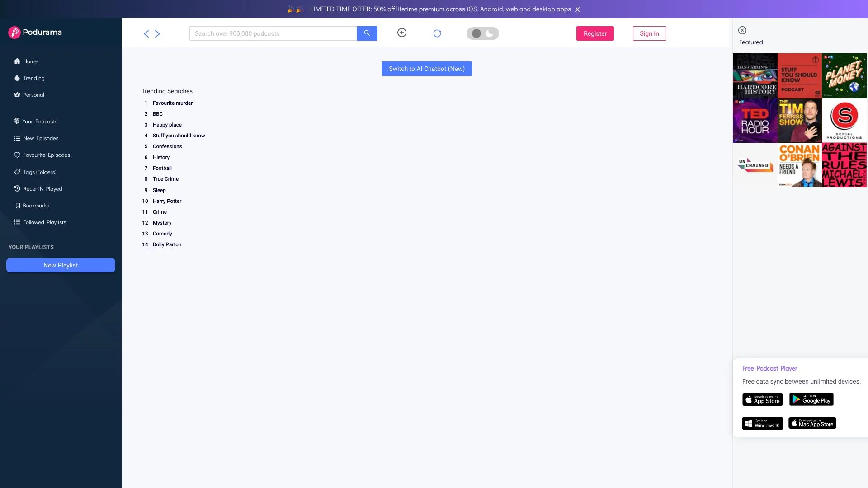Open Bookmarks

click(x=32, y=206)
